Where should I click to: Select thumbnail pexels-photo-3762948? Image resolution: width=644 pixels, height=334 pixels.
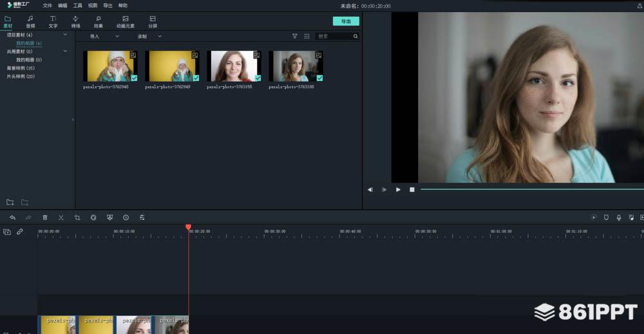(x=111, y=66)
